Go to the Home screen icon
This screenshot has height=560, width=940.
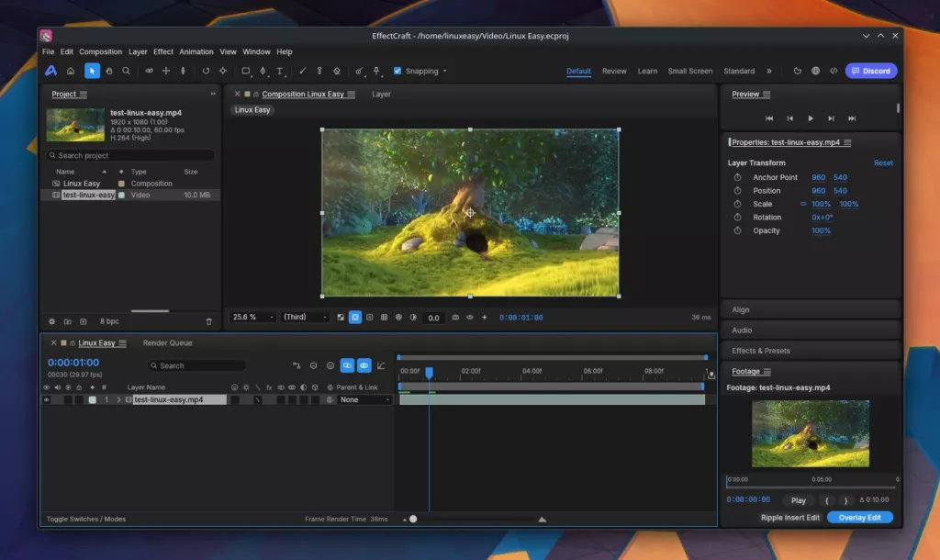pyautogui.click(x=70, y=71)
